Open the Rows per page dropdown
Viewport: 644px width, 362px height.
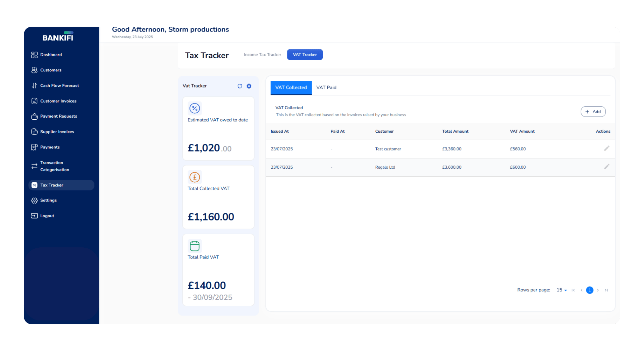click(x=561, y=290)
